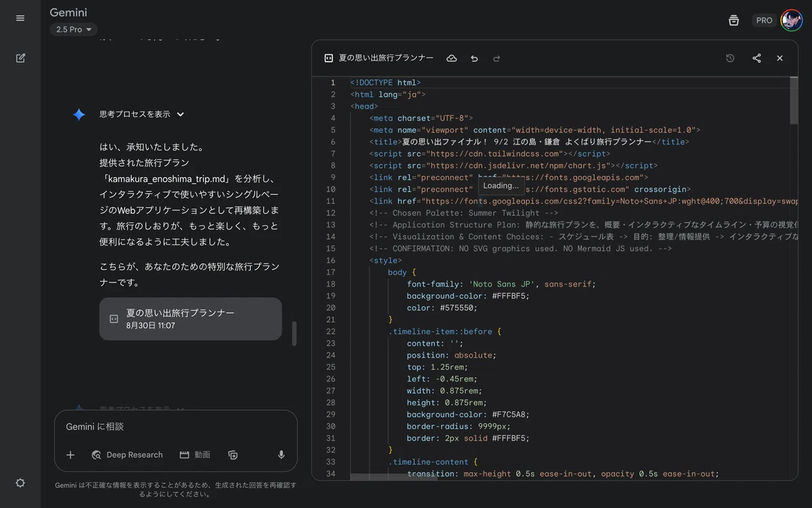Viewport: 812px width, 508px height.
Task: Click the microphone icon
Action: point(281,454)
